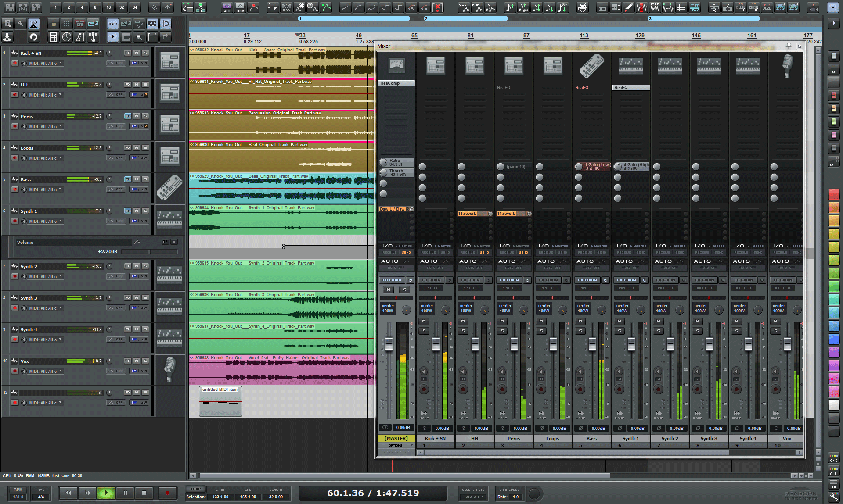Image resolution: width=843 pixels, height=504 pixels.
Task: Click the snowflake freeze icon in toolbar
Action: 155,7
